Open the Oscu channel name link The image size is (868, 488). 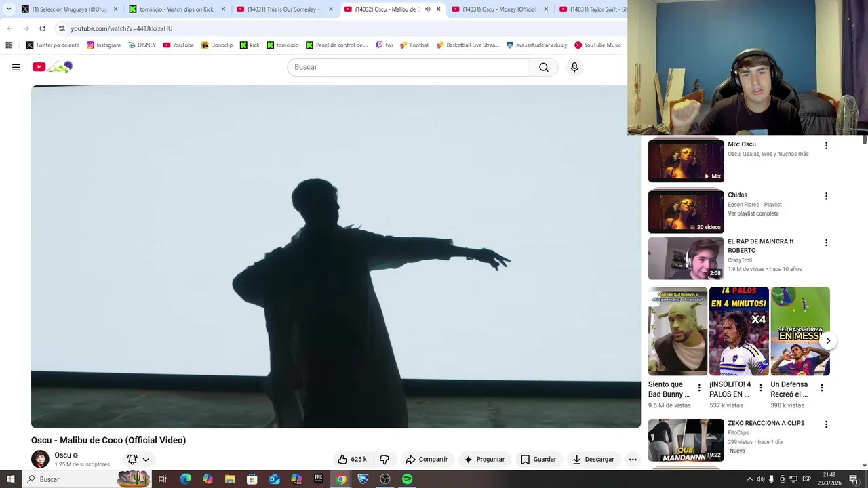tap(63, 455)
